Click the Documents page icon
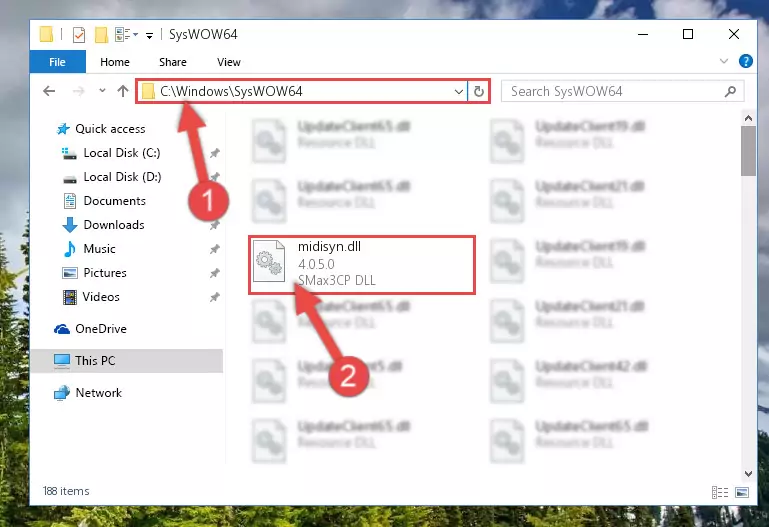The width and height of the screenshot is (769, 527). coord(70,201)
